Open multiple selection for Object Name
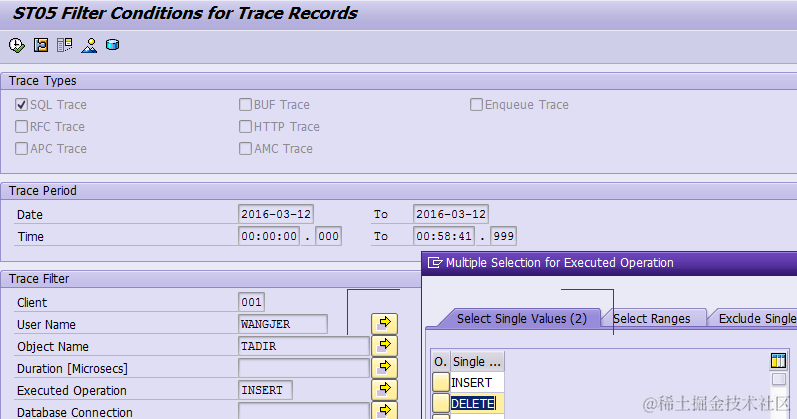This screenshot has width=797, height=419. pos(384,345)
